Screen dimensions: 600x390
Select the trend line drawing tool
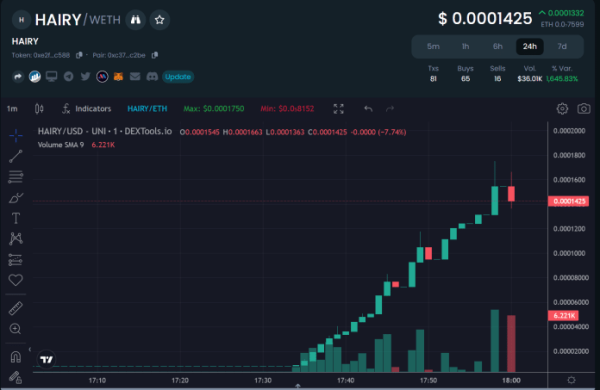[x=16, y=156]
